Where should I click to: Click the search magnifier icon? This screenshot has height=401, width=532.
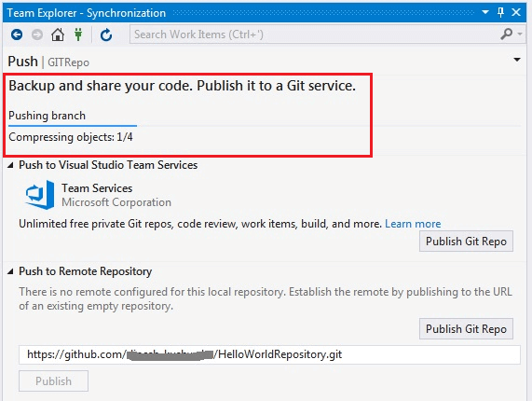pos(507,35)
